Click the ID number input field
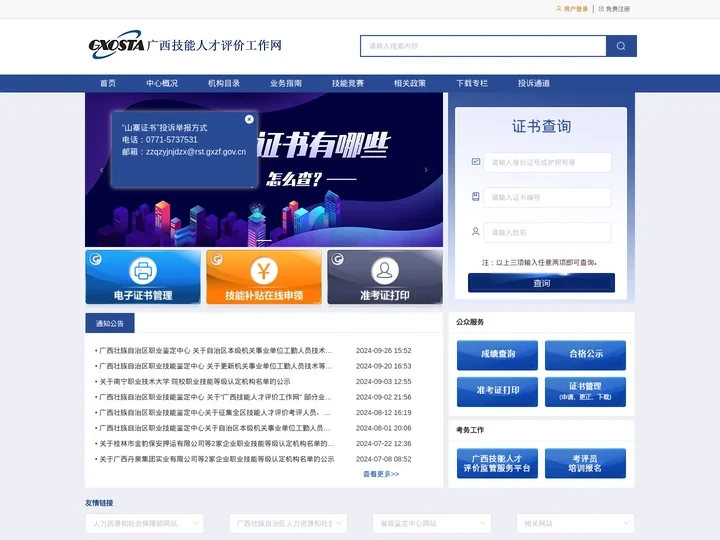 click(x=547, y=162)
